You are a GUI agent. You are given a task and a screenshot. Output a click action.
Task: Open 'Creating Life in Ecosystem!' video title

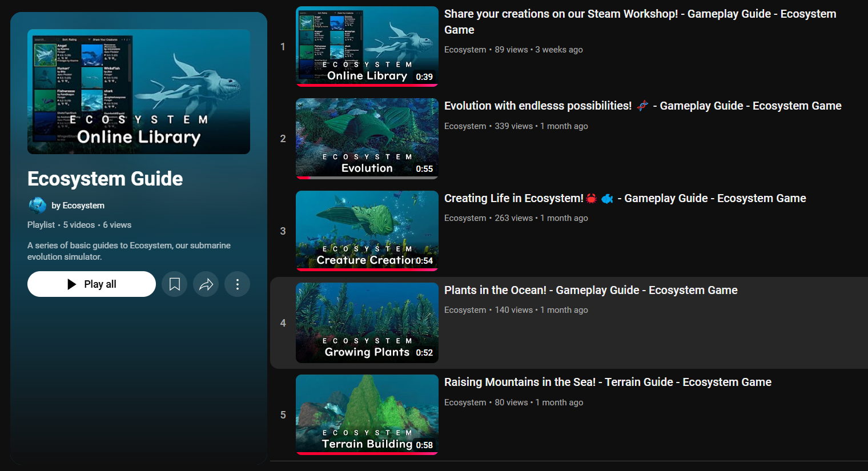(625, 198)
